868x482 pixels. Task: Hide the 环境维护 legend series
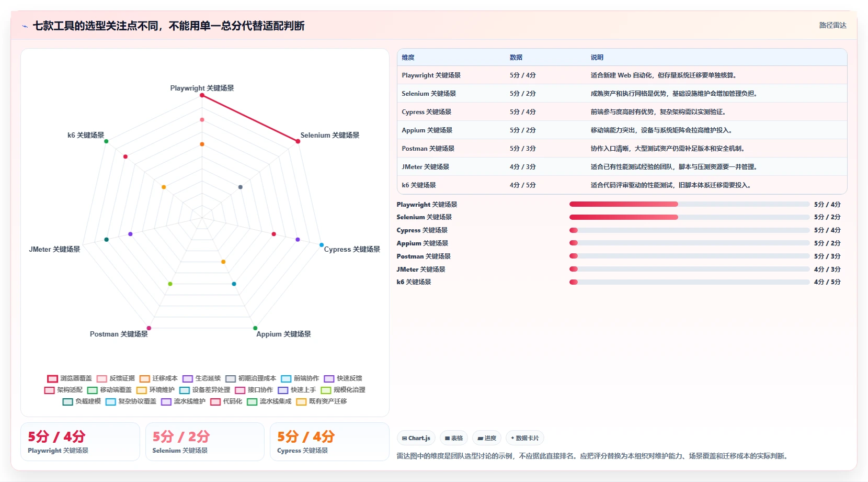155,390
